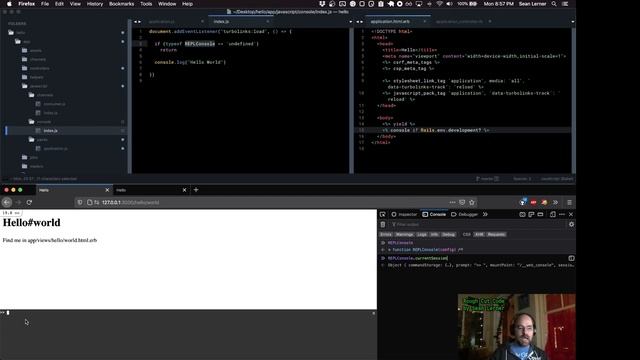Reload the page in Firefox
The image size is (640, 360).
(29, 202)
